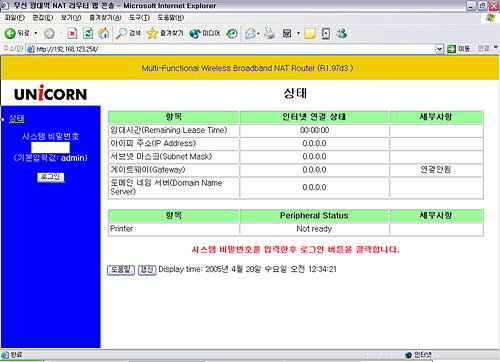Click the 기본입력값 admin hint text
500x362 pixels.
coord(51,158)
